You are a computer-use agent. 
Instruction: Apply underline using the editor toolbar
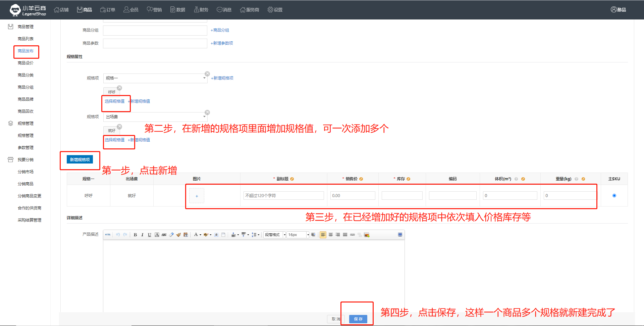tap(150, 235)
